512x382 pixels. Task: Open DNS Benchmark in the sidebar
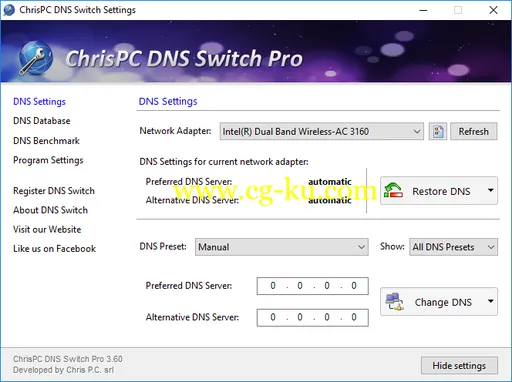pyautogui.click(x=46, y=141)
